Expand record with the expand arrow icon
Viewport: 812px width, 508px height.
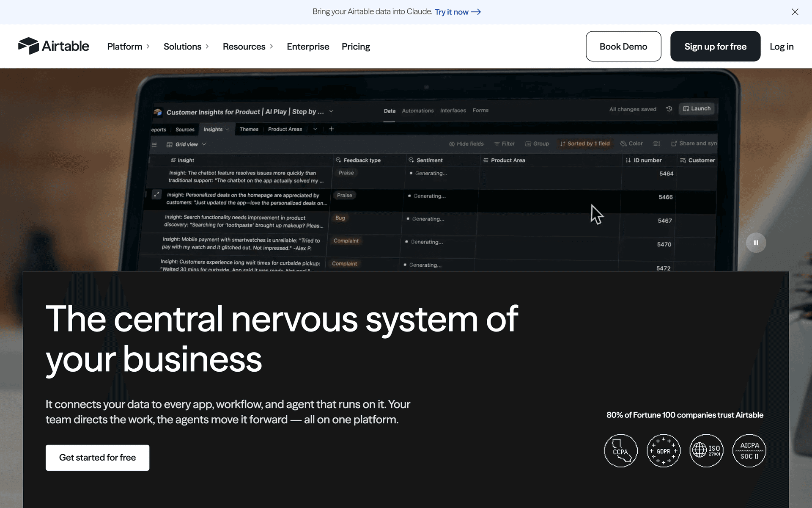point(156,194)
